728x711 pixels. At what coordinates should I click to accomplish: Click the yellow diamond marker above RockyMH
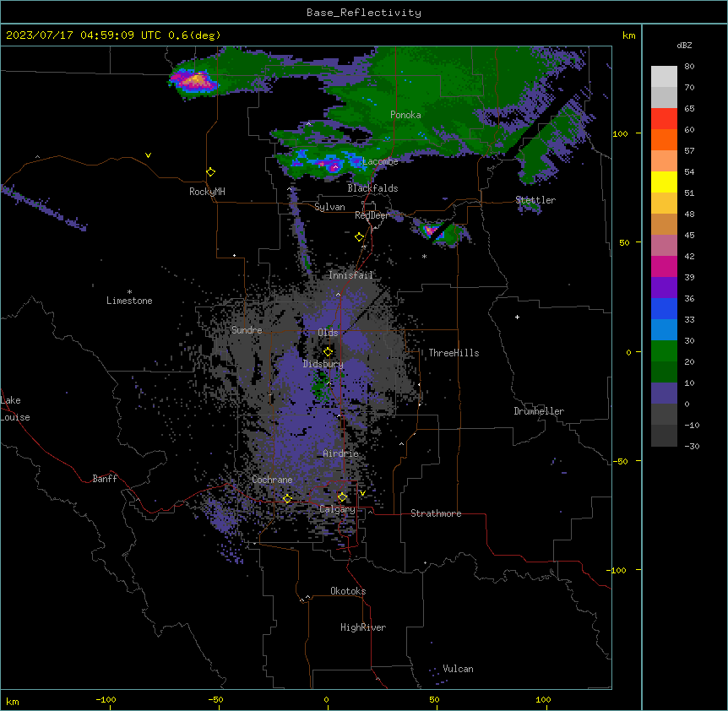tap(210, 171)
